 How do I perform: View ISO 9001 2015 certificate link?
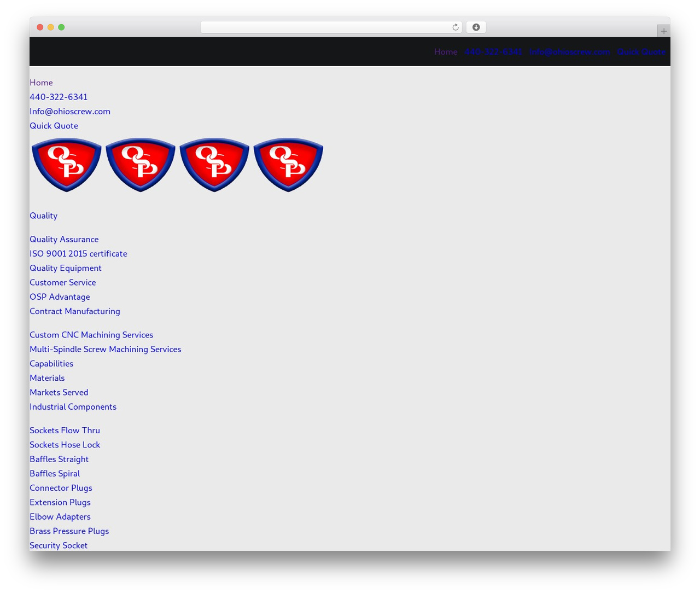78,254
